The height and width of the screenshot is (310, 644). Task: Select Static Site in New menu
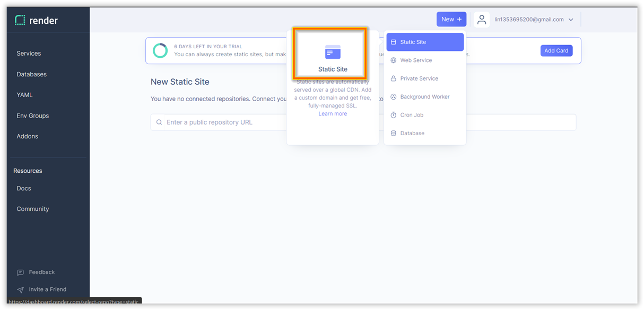425,42
